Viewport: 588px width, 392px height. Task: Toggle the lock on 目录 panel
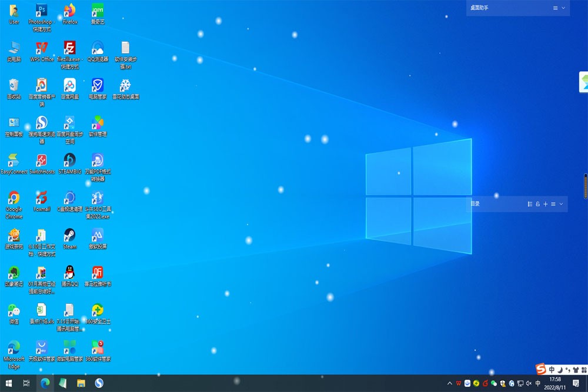[538, 204]
